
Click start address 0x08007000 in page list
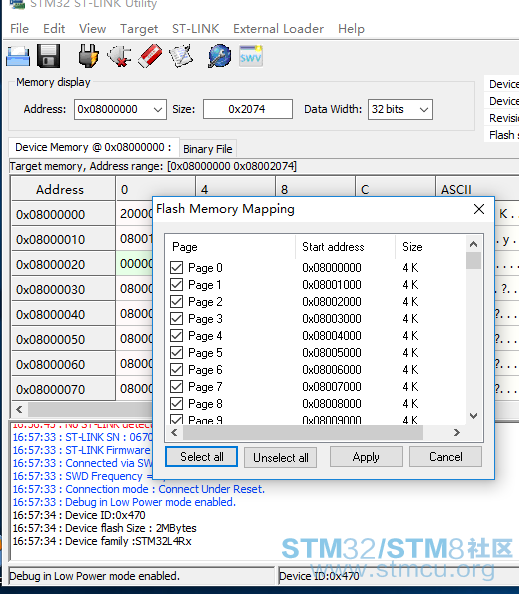click(331, 386)
